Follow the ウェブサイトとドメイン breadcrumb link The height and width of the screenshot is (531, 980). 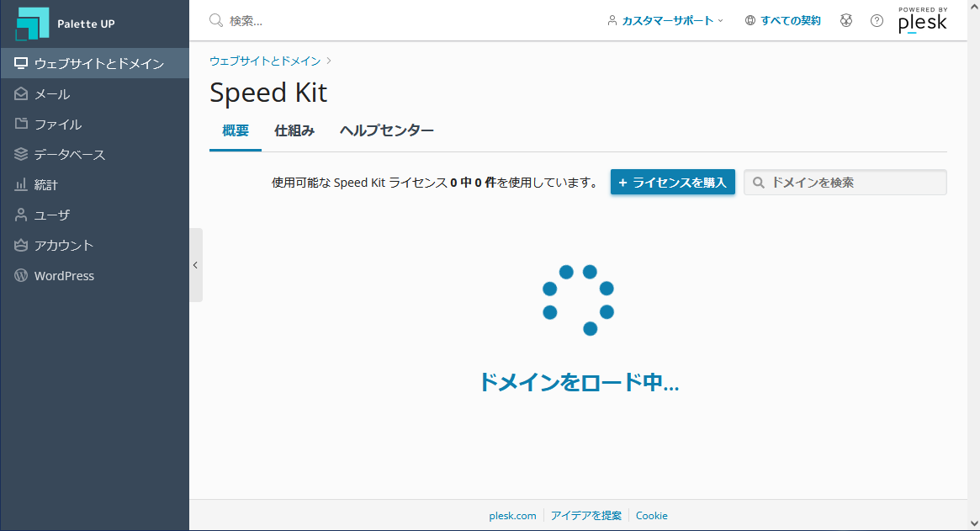coord(265,61)
